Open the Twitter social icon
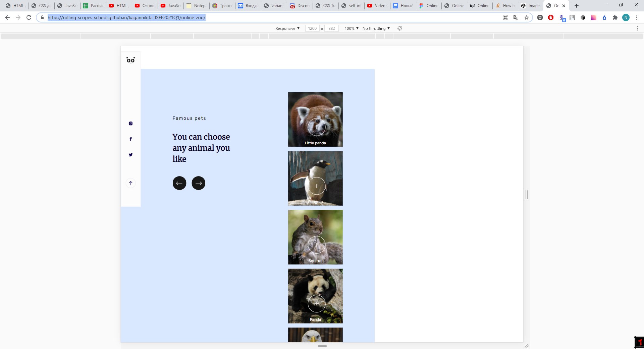 [x=131, y=155]
